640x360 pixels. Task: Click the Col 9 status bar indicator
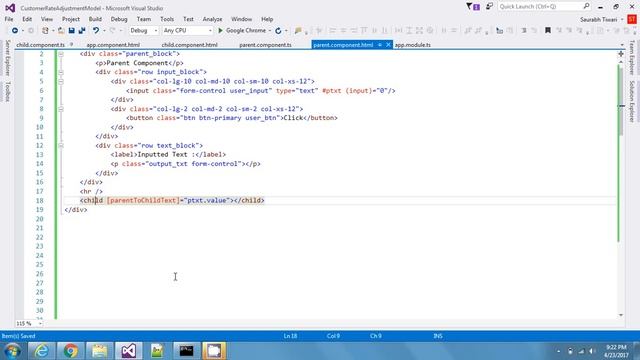point(333,336)
